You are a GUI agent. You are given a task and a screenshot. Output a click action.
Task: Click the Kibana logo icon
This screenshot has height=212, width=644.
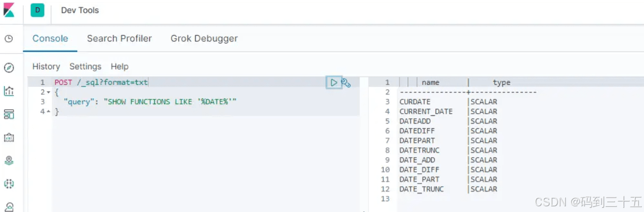click(x=9, y=10)
